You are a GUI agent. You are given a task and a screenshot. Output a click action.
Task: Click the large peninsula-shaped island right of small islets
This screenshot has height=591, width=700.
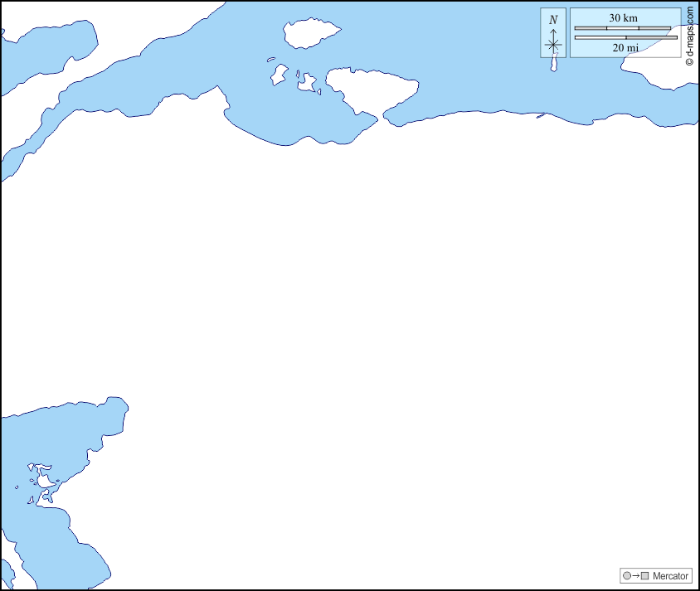click(369, 87)
